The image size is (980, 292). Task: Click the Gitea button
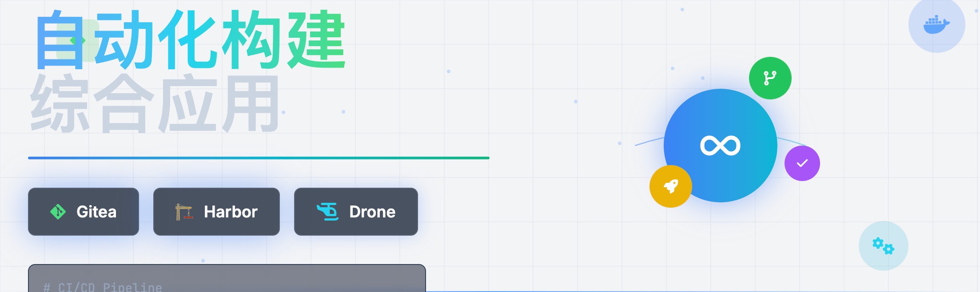tap(84, 212)
